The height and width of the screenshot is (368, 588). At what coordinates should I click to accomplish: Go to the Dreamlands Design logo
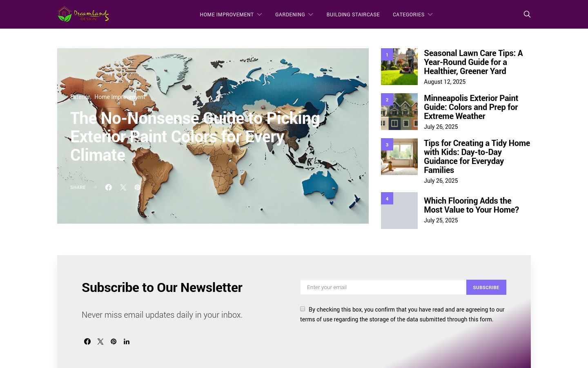click(x=83, y=14)
